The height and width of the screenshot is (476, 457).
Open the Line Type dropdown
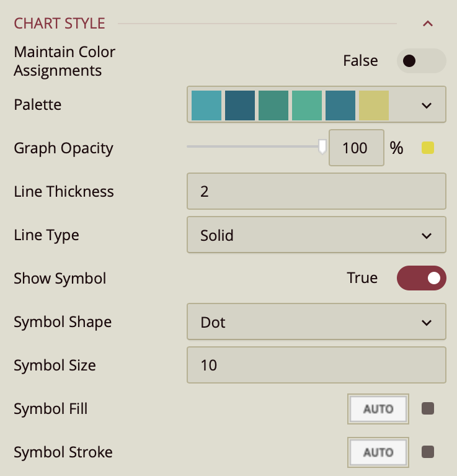tap(316, 235)
